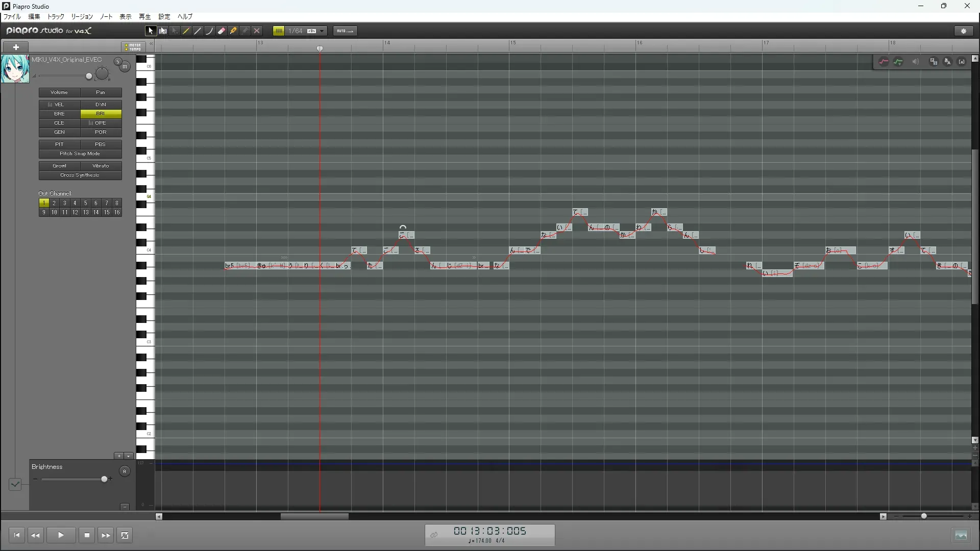Screen dimensions: 980x551
Task: Expand the Meter Tempo track
Action: pyautogui.click(x=133, y=47)
